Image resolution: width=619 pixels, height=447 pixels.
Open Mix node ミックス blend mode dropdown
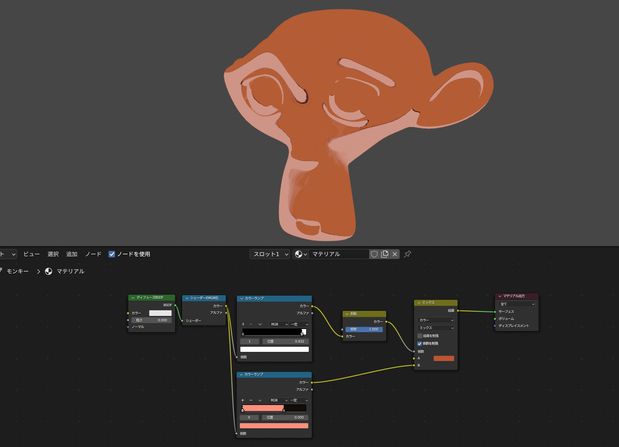coord(436,328)
